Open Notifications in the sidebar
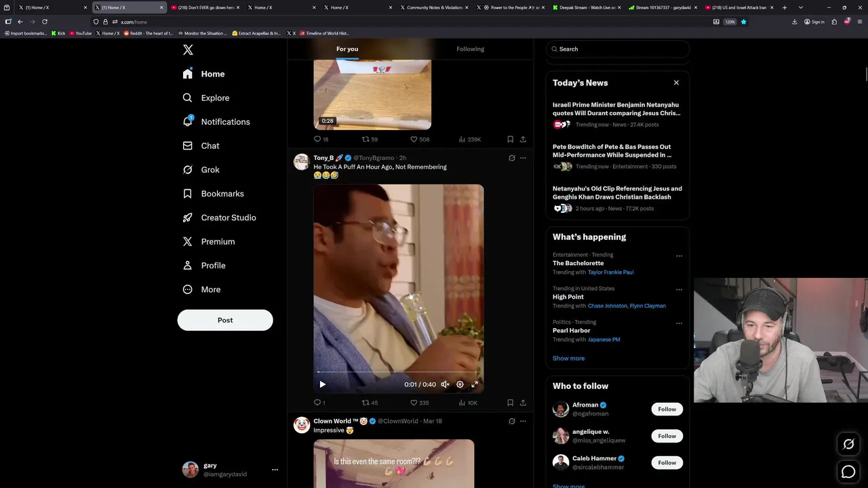This screenshot has height=488, width=868. 216,122
